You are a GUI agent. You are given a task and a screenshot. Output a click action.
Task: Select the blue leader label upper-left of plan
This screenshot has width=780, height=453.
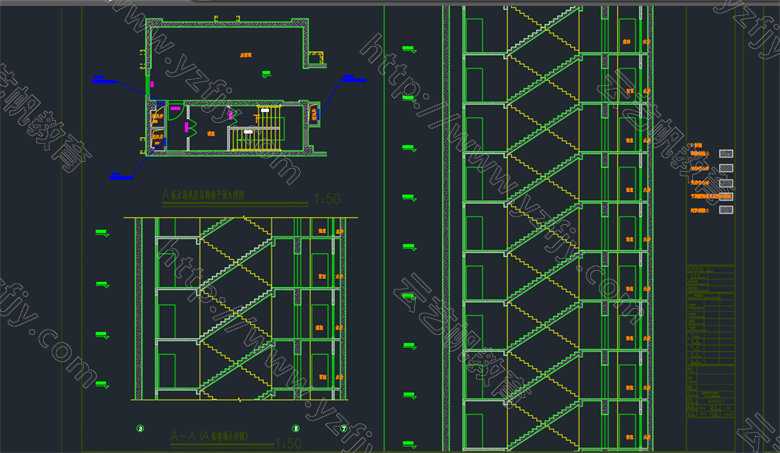[102, 78]
